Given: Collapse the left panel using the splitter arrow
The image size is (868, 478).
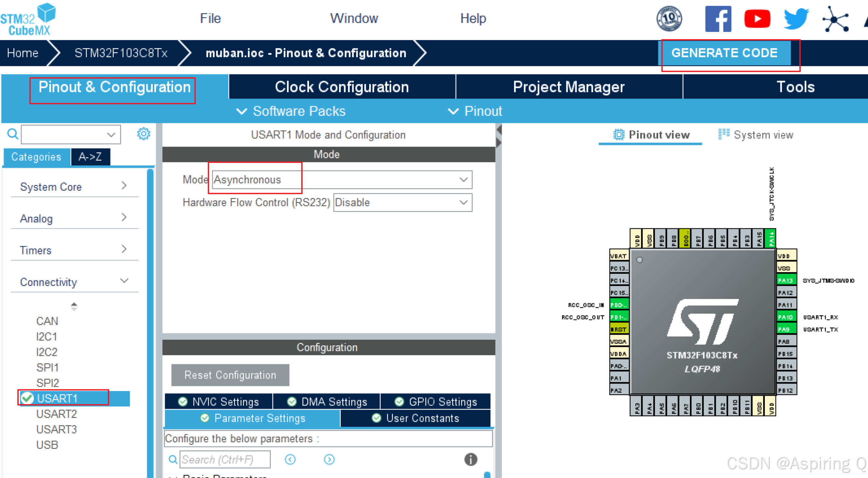Looking at the screenshot, I should point(499,130).
